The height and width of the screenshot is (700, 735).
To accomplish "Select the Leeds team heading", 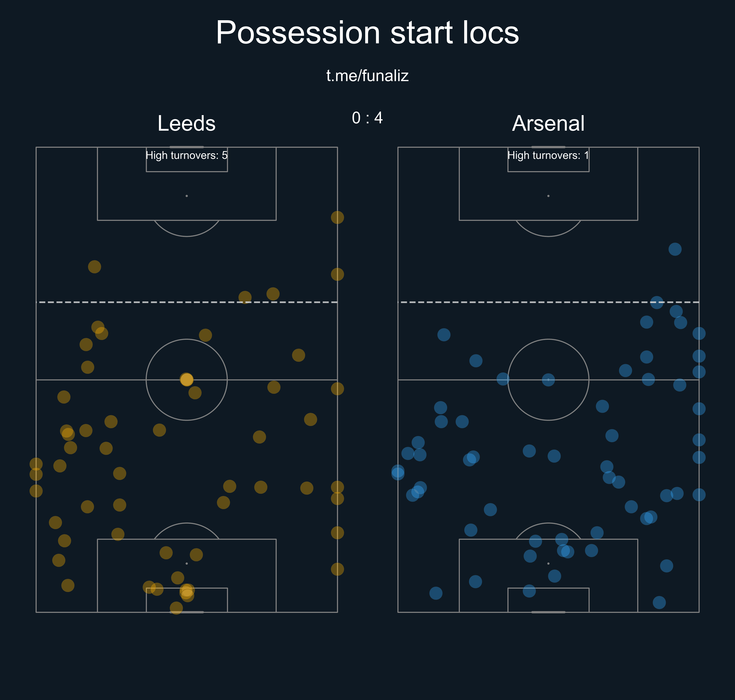I will 186,123.
